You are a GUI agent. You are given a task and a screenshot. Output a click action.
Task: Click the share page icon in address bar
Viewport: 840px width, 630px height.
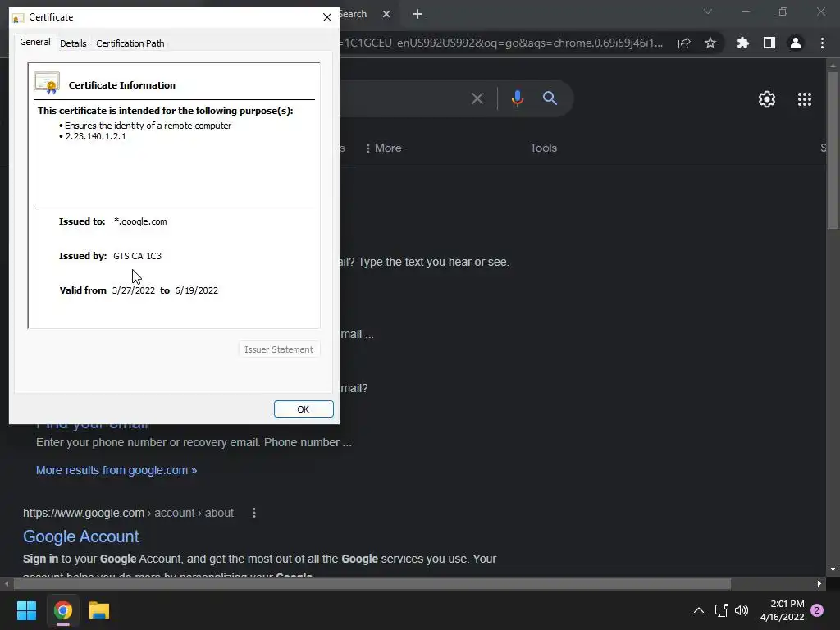(x=684, y=43)
